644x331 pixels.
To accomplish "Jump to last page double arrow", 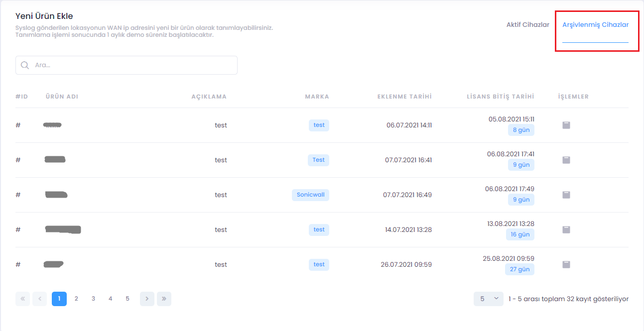I will [164, 299].
